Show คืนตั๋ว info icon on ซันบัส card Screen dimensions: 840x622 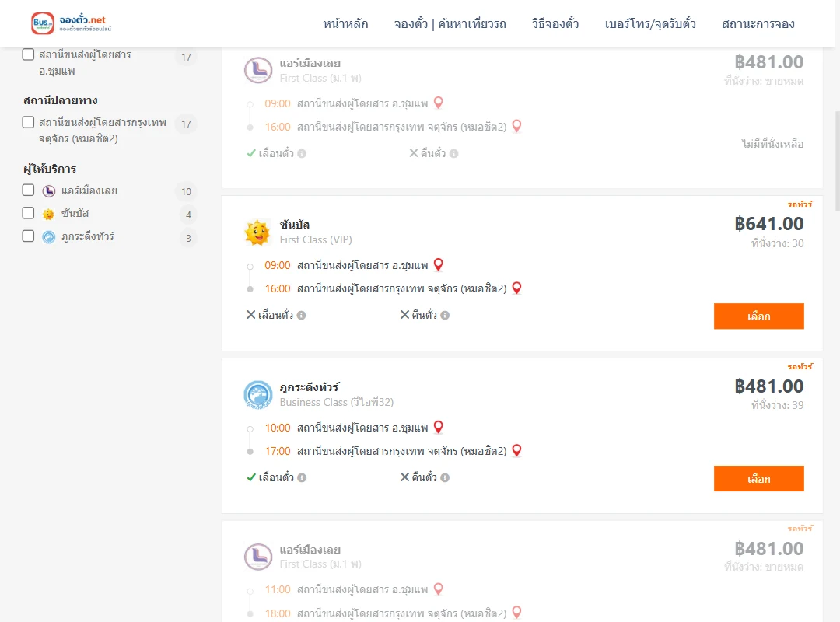[445, 316]
